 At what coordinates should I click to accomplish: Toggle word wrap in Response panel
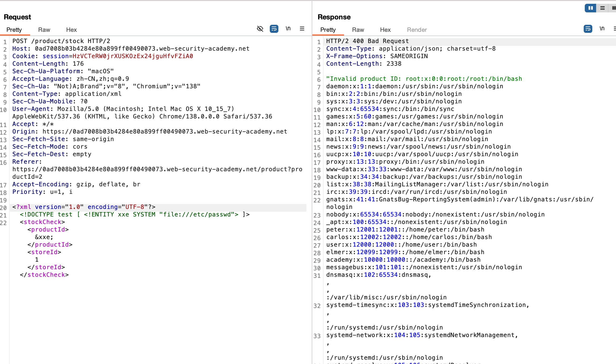click(588, 29)
